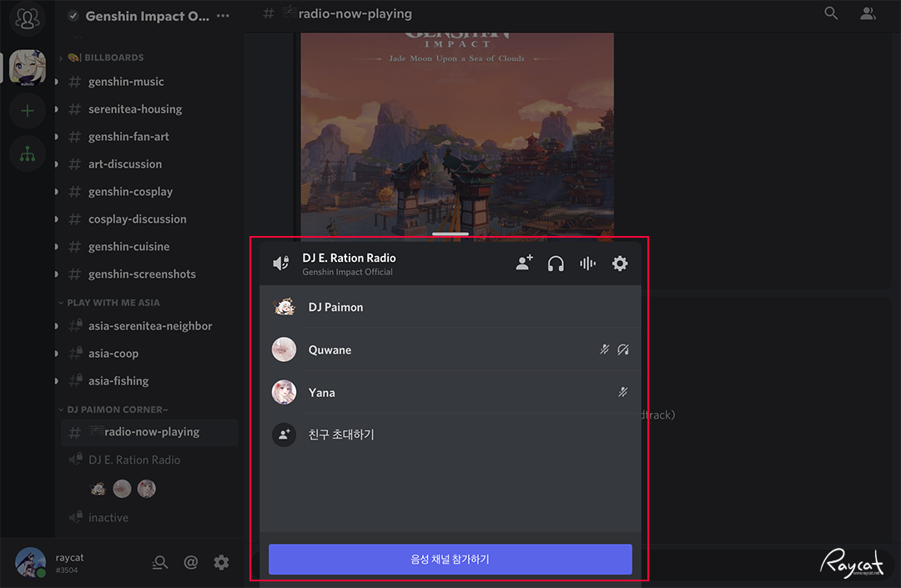The image size is (901, 588).
Task: Click Quwane's deafened headphone icon
Action: pyautogui.click(x=623, y=349)
